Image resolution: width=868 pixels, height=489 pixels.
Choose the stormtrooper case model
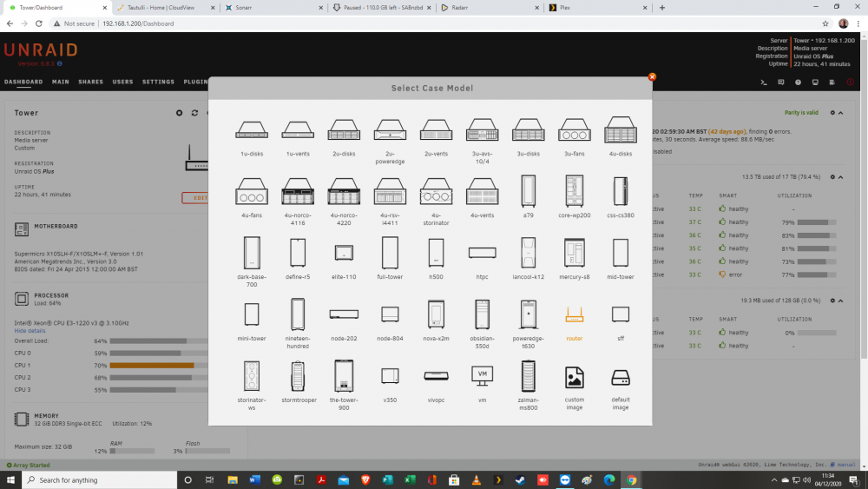pos(298,376)
